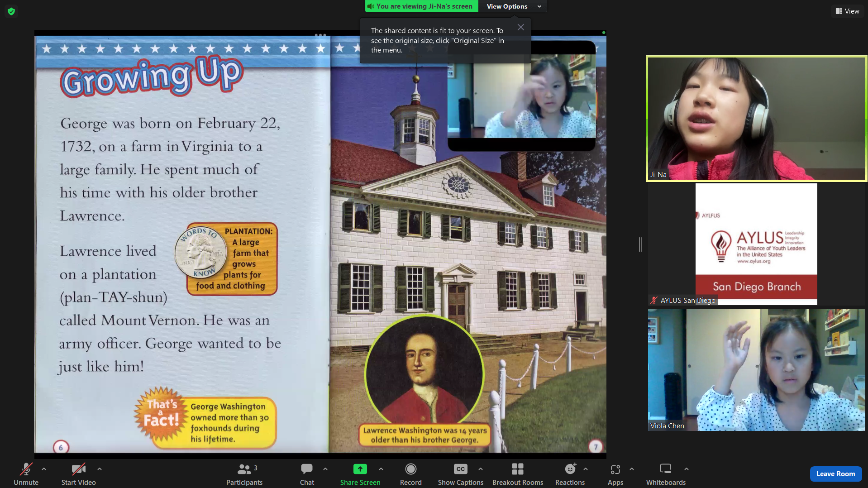Screen dimensions: 868x488
Task: Expand Reactions options arrow
Action: (586, 469)
